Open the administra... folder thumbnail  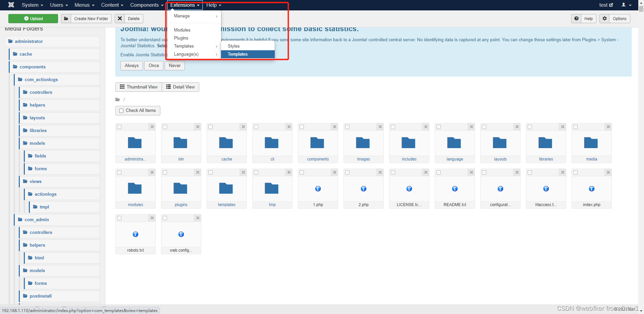click(135, 143)
